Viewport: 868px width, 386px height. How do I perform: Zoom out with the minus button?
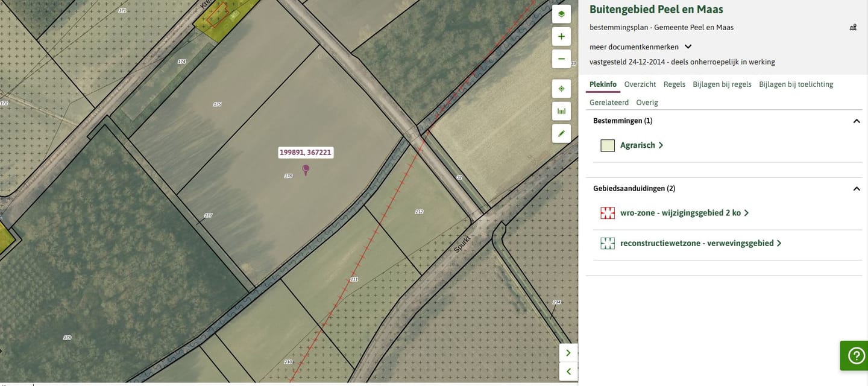tap(561, 59)
